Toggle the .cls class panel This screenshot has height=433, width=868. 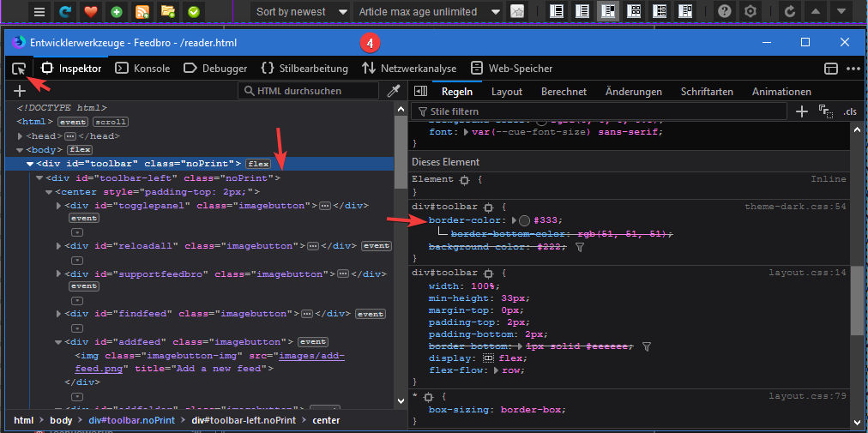click(849, 111)
